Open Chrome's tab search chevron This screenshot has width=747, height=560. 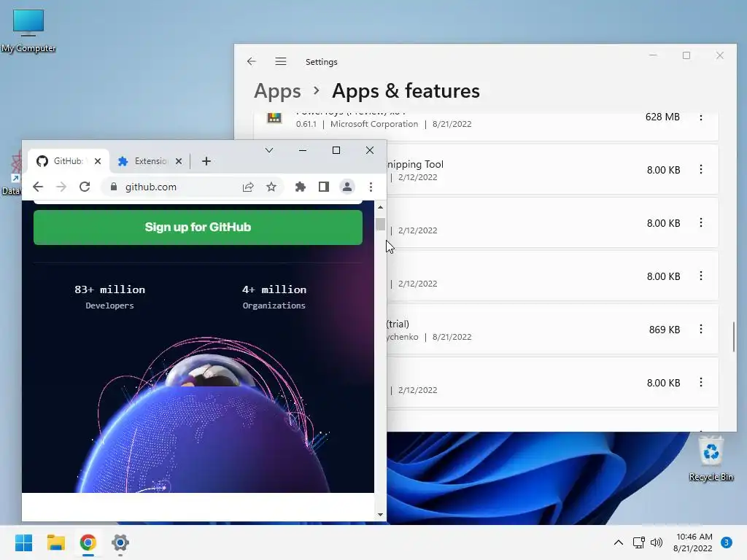click(269, 150)
